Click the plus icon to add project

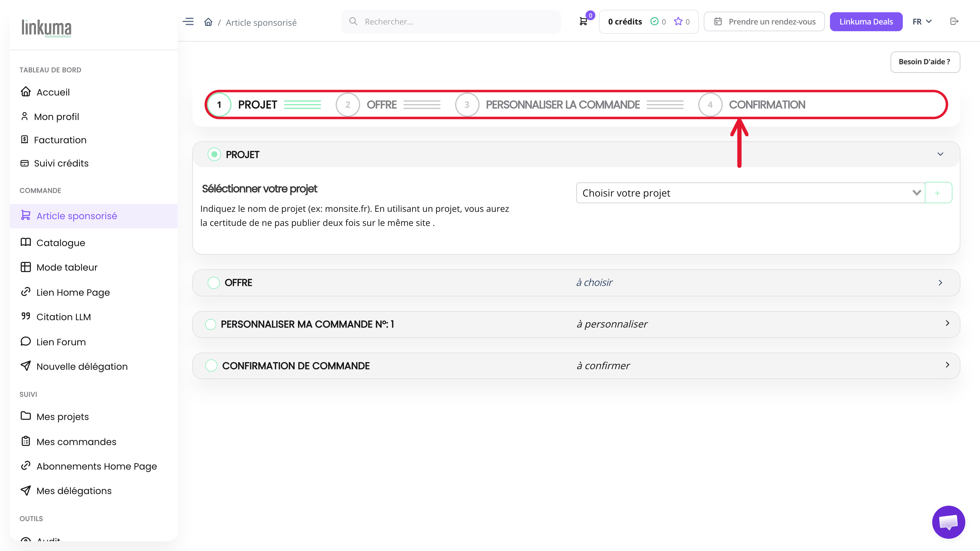[x=938, y=193]
